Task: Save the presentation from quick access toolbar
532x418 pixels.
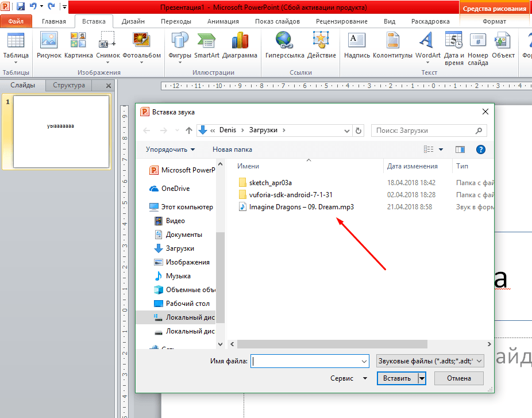Action: (x=20, y=6)
